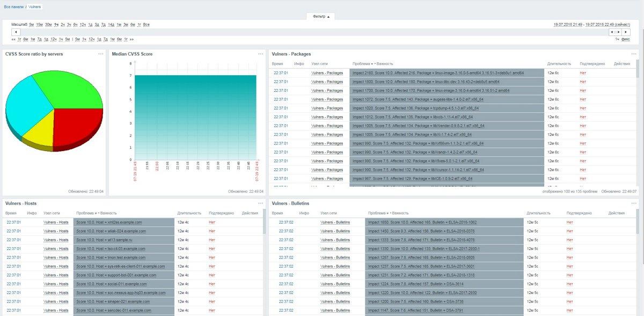Go to Все панели breadcrumb
Image resolution: width=644 pixels, height=316 pixels.
[x=13, y=6]
